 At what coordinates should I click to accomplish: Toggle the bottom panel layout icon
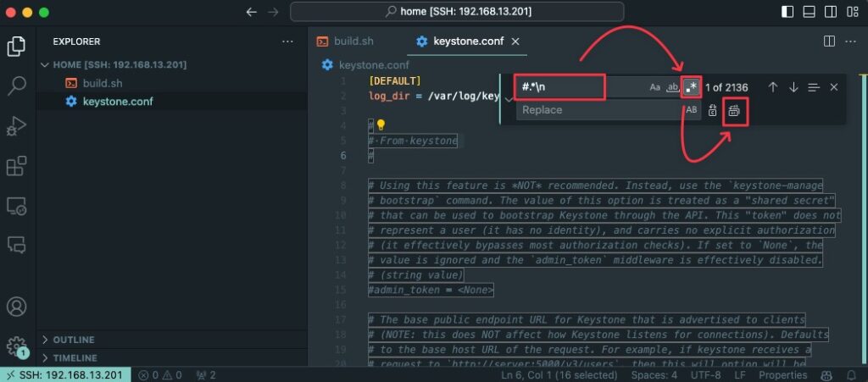point(809,12)
